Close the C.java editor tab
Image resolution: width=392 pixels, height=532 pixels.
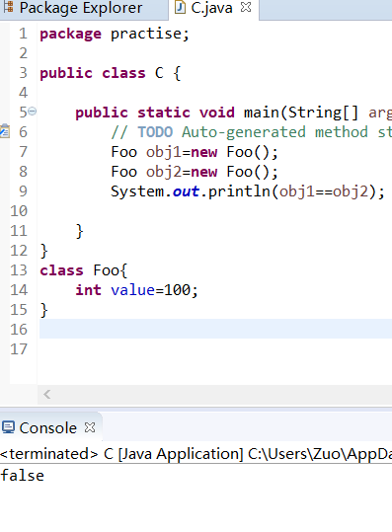coord(246,8)
